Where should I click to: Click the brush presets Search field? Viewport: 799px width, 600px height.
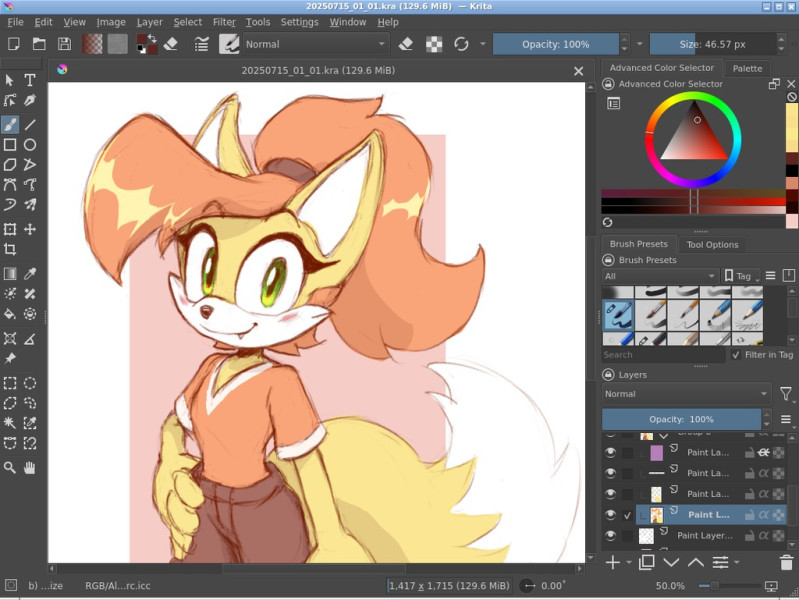(663, 355)
